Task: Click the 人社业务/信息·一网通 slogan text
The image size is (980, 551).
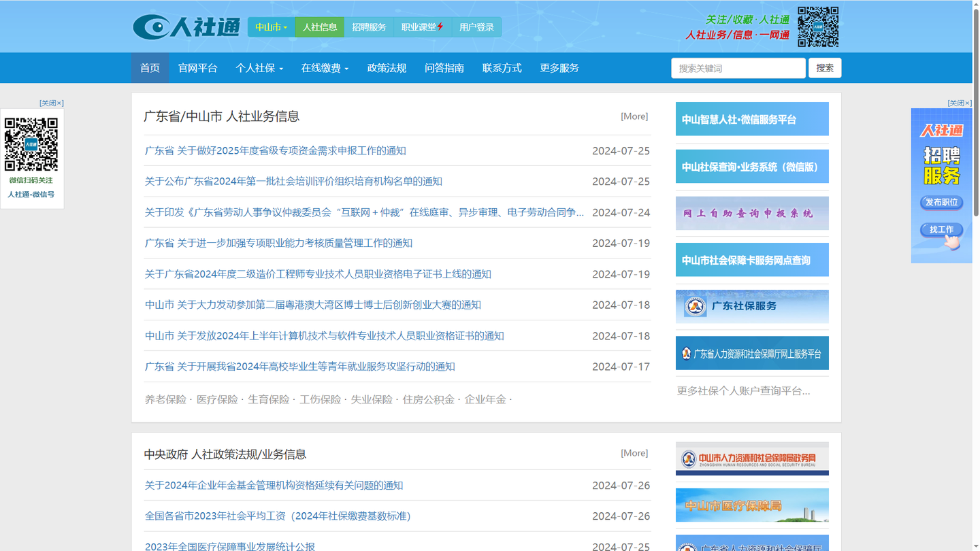Action: [x=738, y=35]
